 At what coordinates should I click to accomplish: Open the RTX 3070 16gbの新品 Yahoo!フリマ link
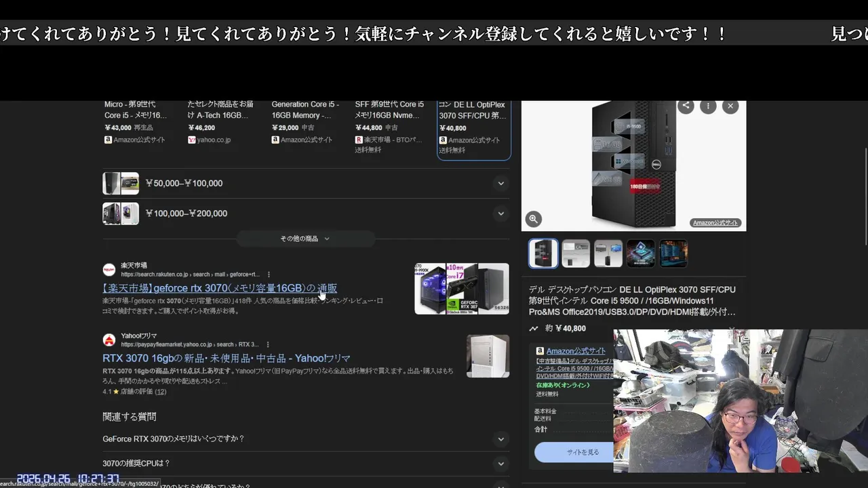(226, 358)
